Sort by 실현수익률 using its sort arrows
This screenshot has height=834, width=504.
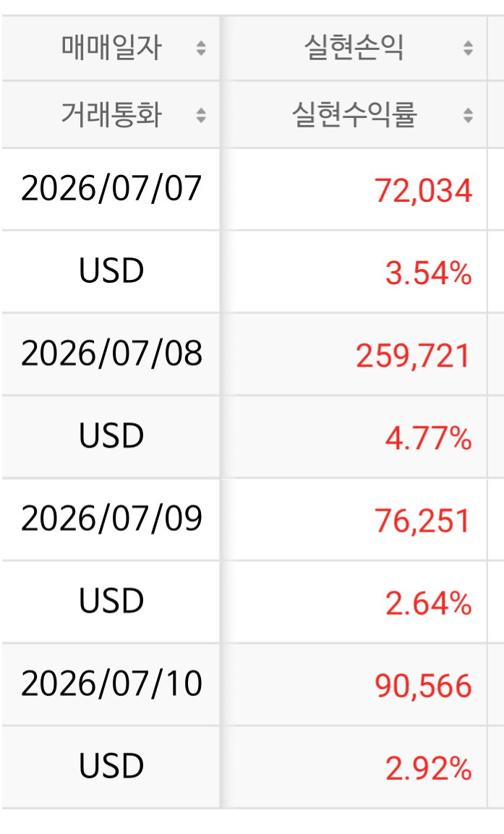(468, 115)
